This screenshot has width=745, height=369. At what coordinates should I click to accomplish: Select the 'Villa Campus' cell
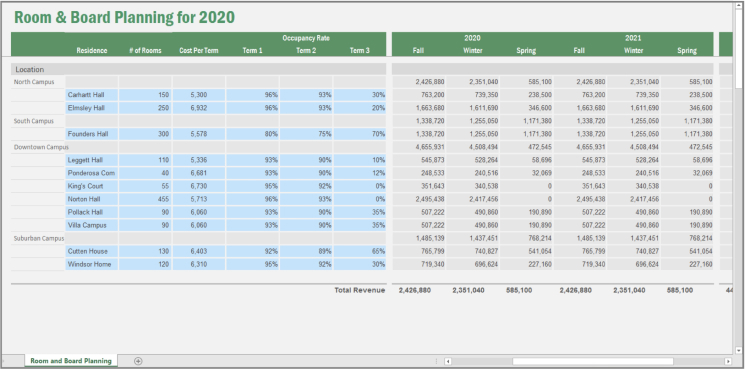click(x=92, y=225)
